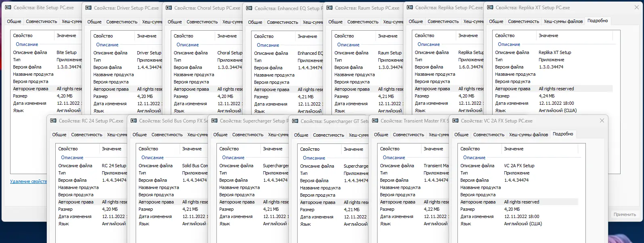Click the Удаление свойств link in Bite Setup window
The image size is (644, 243).
tap(28, 181)
